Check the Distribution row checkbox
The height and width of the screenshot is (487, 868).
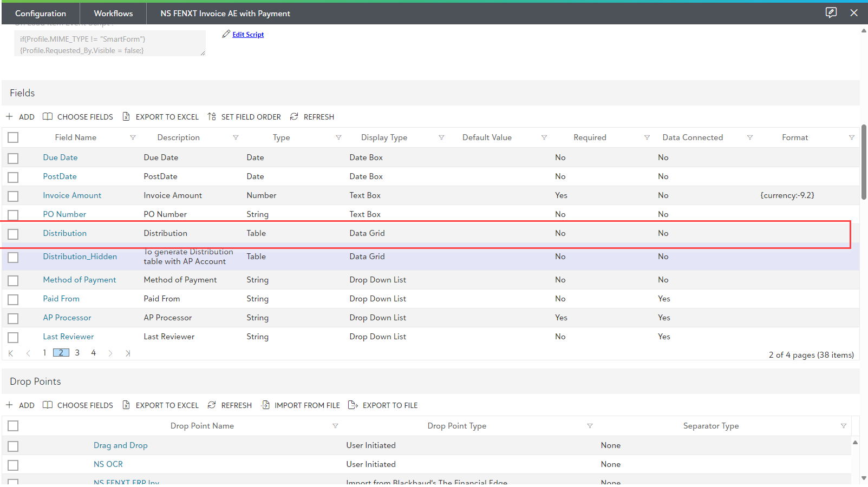(13, 234)
